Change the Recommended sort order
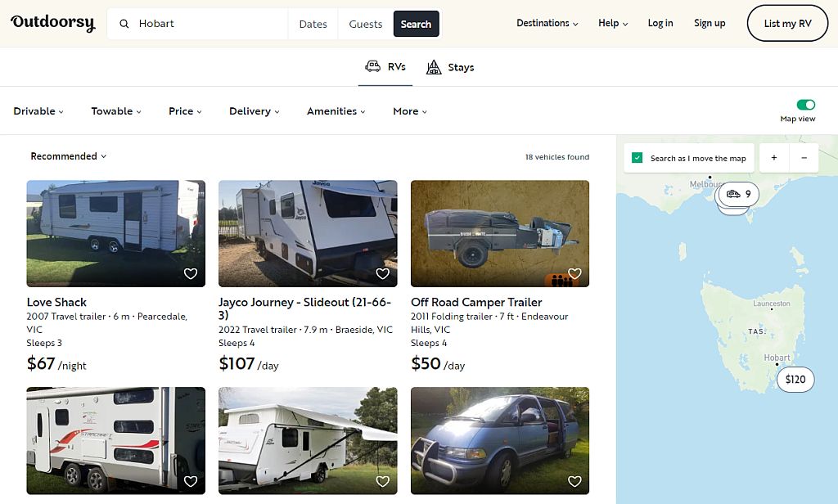This screenshot has width=838, height=504. pyautogui.click(x=68, y=156)
